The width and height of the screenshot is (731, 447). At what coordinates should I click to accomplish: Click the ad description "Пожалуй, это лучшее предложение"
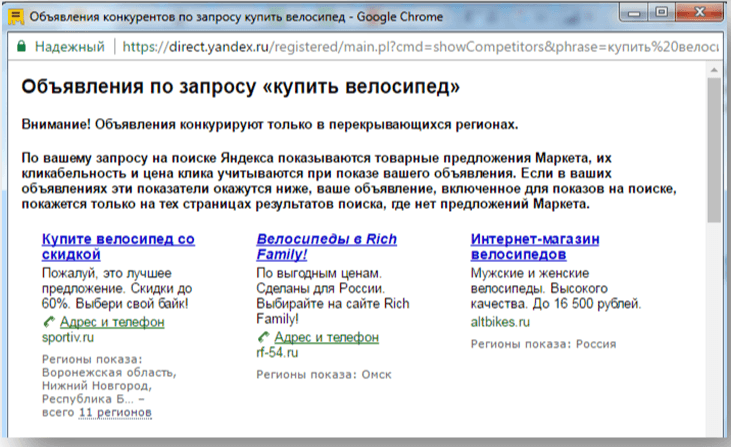(117, 288)
